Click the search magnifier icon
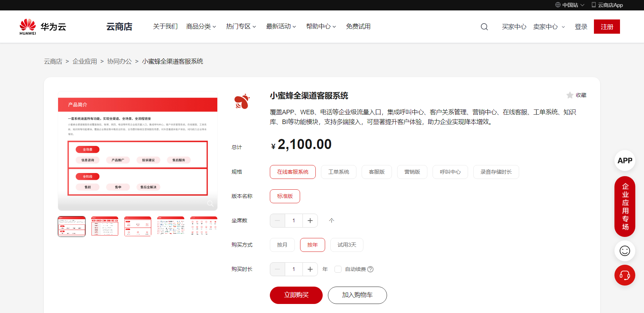Screen dimensions: 644x313 (x=484, y=27)
